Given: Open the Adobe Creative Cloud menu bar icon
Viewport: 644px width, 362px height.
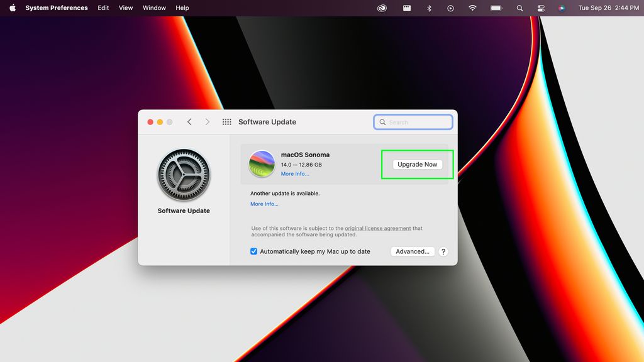Looking at the screenshot, I should point(382,8).
